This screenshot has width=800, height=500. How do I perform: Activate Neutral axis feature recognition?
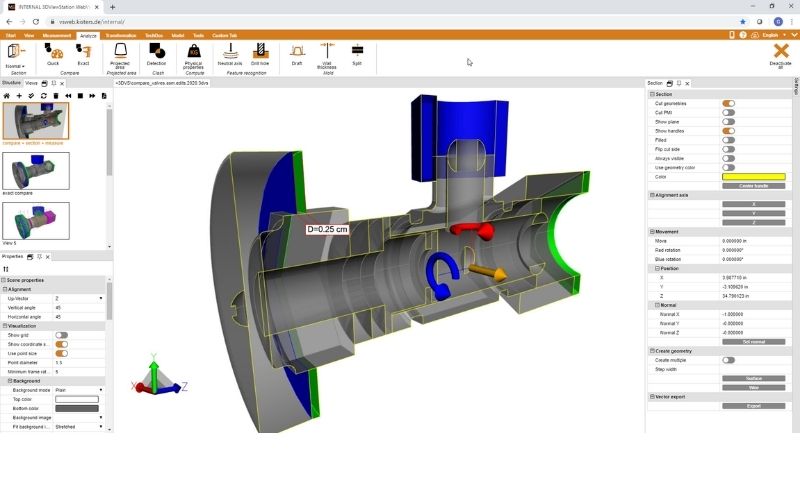(230, 55)
